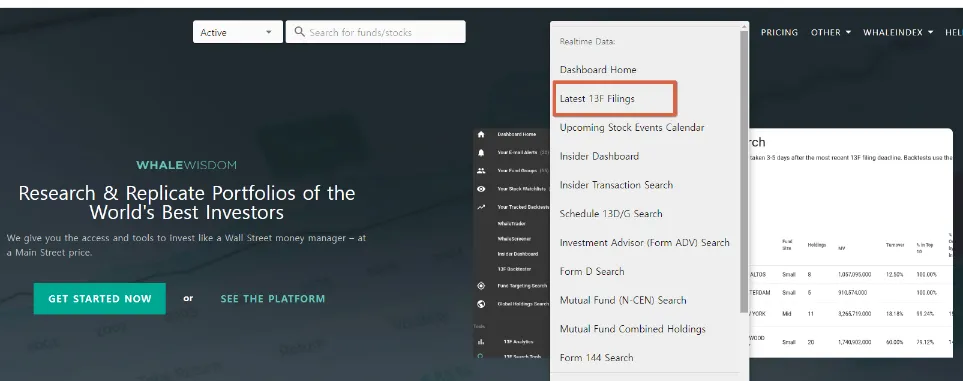Viewport: 963px width, 381px height.
Task: Open Schedule 13D/G Search
Action: tap(610, 214)
